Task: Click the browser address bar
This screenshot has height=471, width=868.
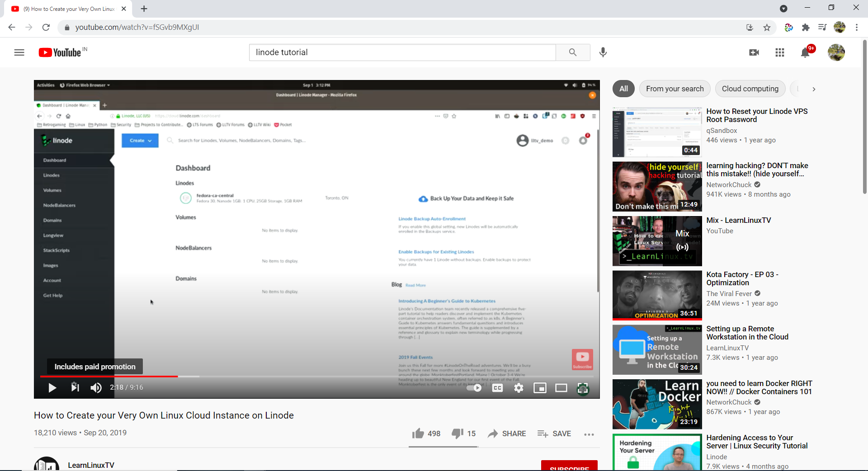Action: [402, 27]
